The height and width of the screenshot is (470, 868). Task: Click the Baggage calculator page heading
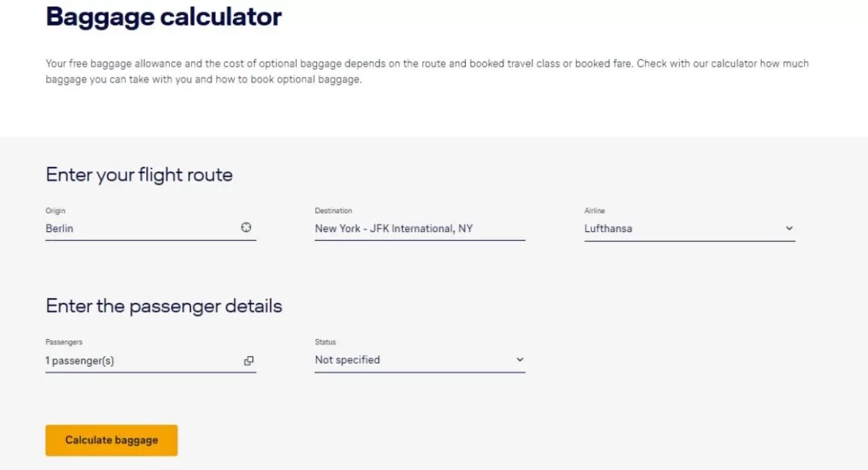163,16
